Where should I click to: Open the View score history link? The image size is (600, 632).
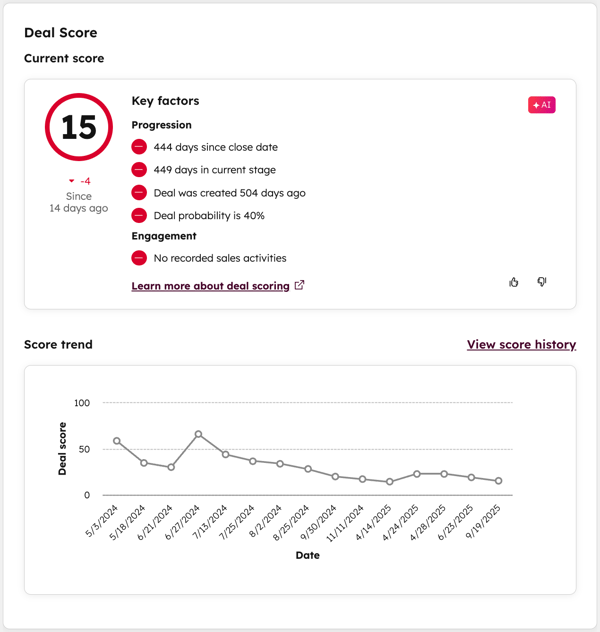[x=521, y=345]
